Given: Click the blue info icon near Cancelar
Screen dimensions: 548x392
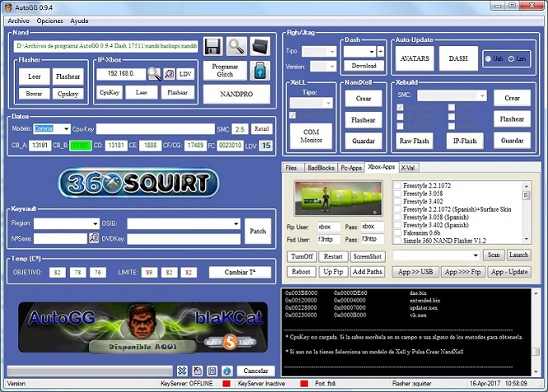Looking at the screenshot, I should pos(226,371).
